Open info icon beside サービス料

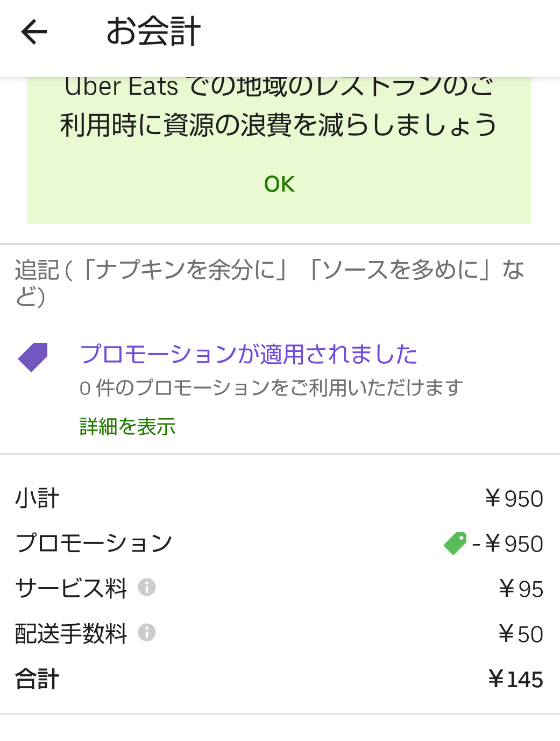tap(147, 587)
